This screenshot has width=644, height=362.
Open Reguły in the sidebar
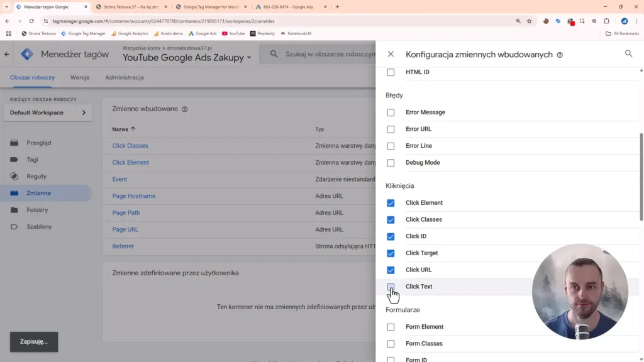click(x=36, y=177)
